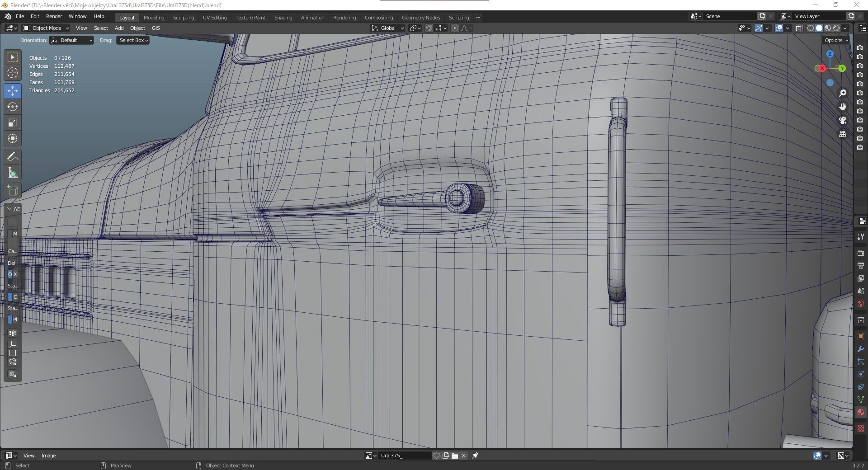Viewport: 868px width, 470px height.
Task: Open the Render menu
Action: [54, 16]
